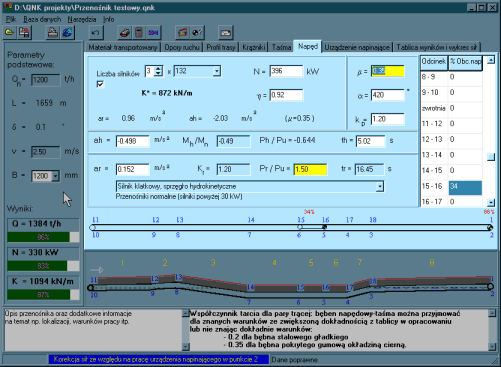Click down arrow of Odcinek table scrollbar
This screenshot has height=367, width=501.
[491, 202]
